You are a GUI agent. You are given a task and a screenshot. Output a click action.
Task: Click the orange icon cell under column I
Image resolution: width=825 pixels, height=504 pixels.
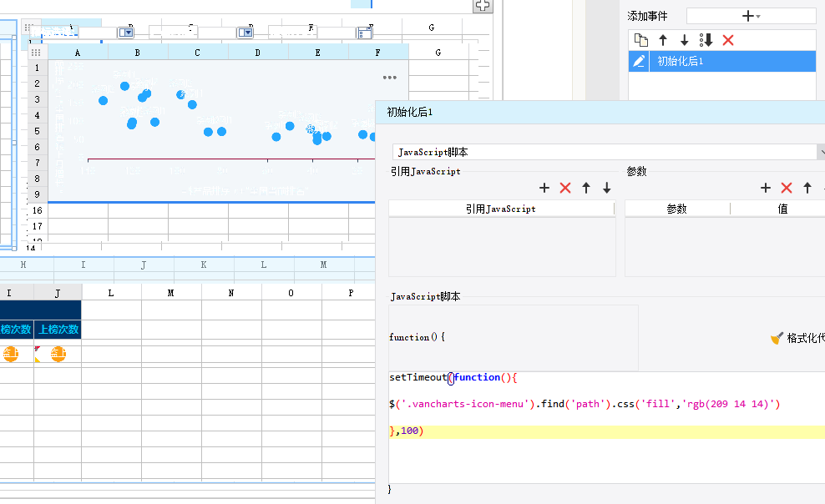tap(11, 355)
